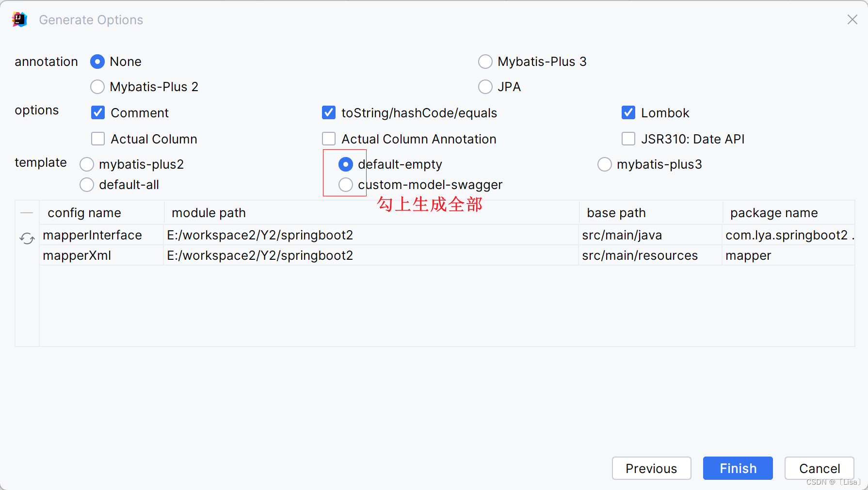Enable JSR310: Date API option

pyautogui.click(x=628, y=139)
